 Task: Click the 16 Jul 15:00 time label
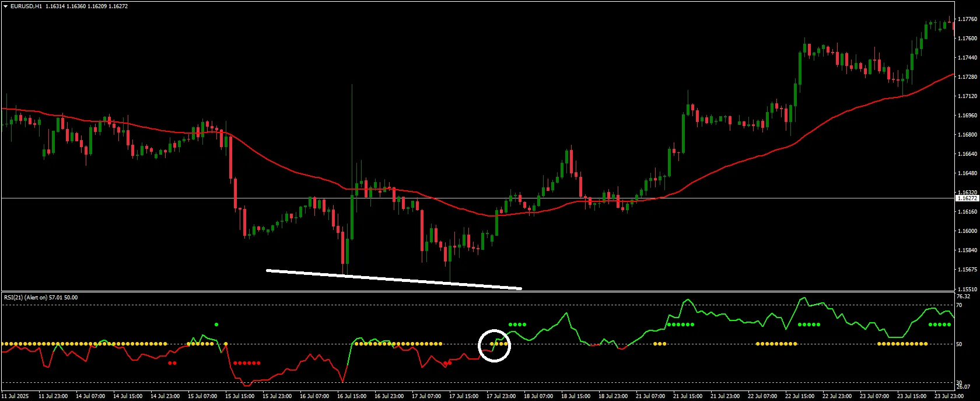(x=352, y=396)
